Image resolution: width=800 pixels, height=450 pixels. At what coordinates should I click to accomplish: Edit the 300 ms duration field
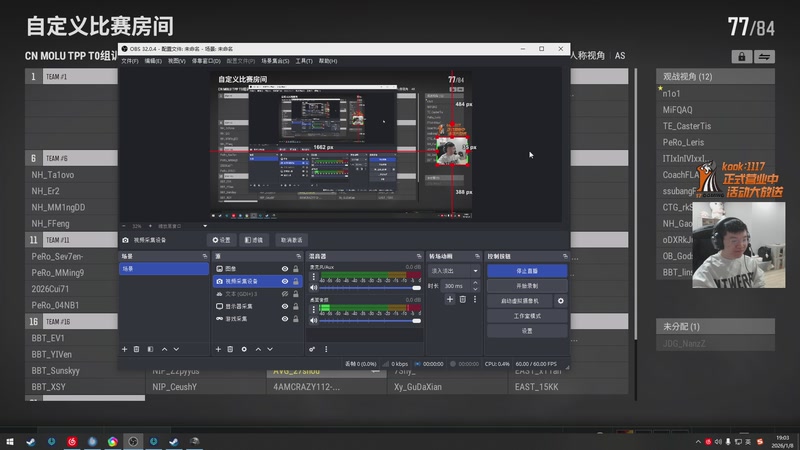456,286
